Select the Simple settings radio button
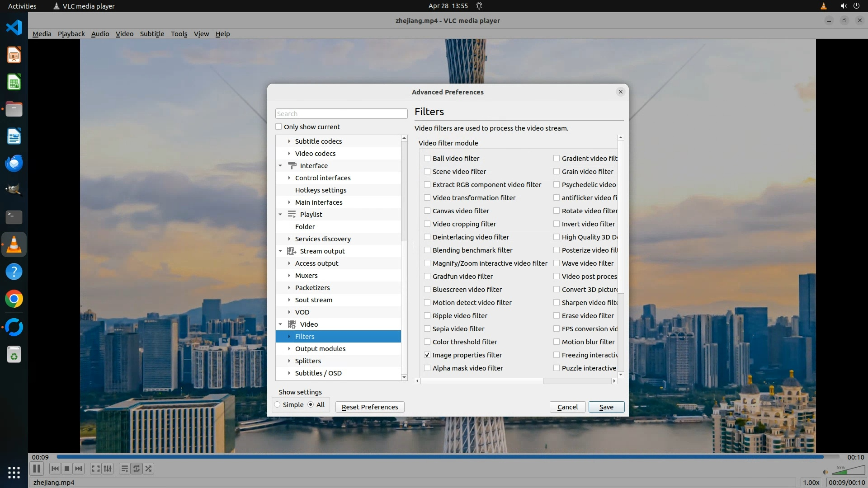 (278, 405)
